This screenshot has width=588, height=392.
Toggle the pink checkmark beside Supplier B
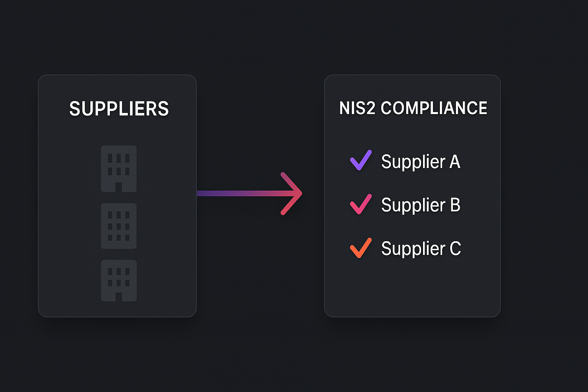tap(361, 204)
